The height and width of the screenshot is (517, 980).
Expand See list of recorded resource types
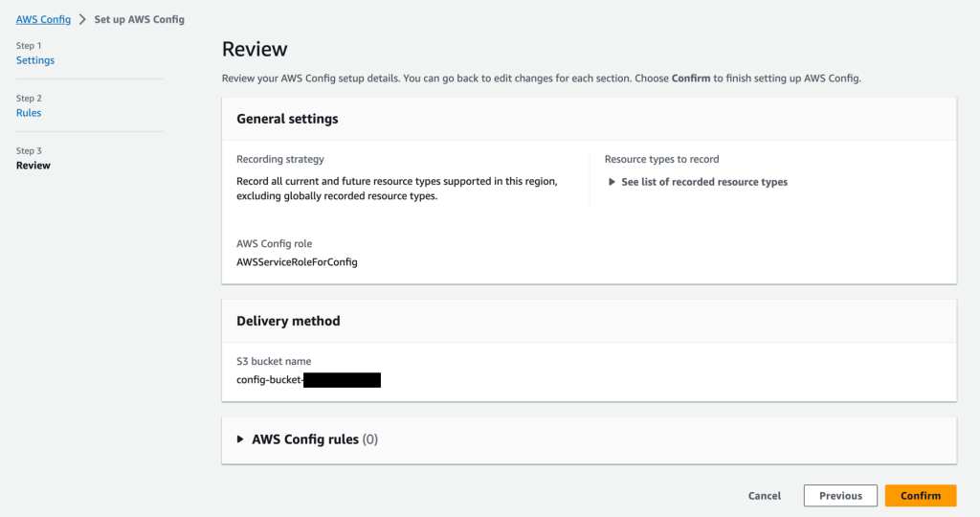(698, 182)
